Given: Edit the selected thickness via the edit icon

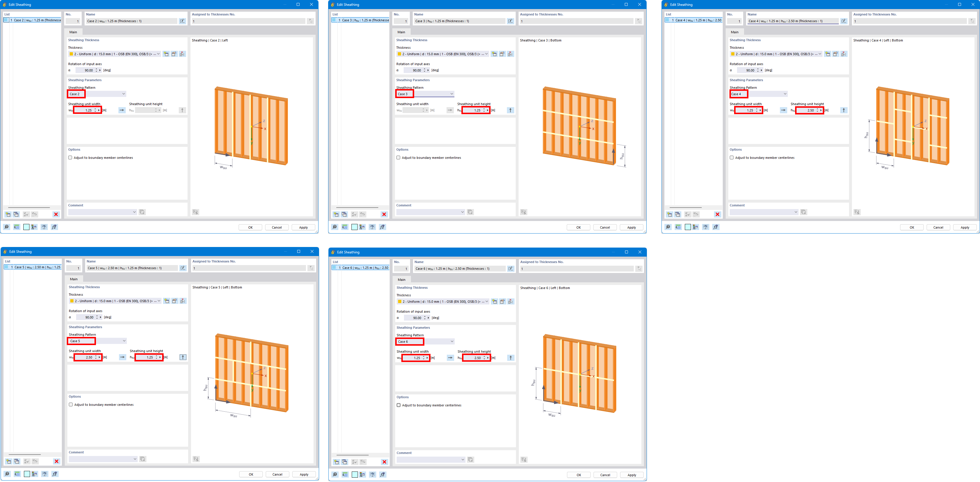Looking at the screenshot, I should (174, 54).
